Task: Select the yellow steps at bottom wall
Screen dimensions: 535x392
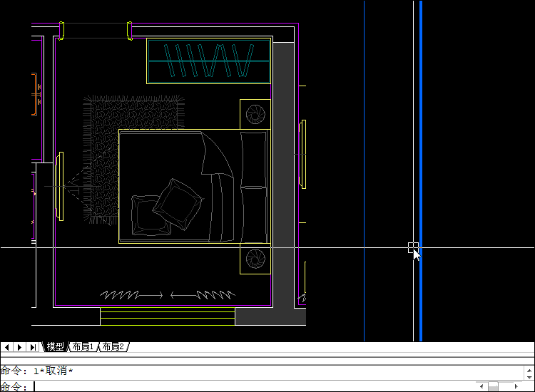Action: pos(167,317)
